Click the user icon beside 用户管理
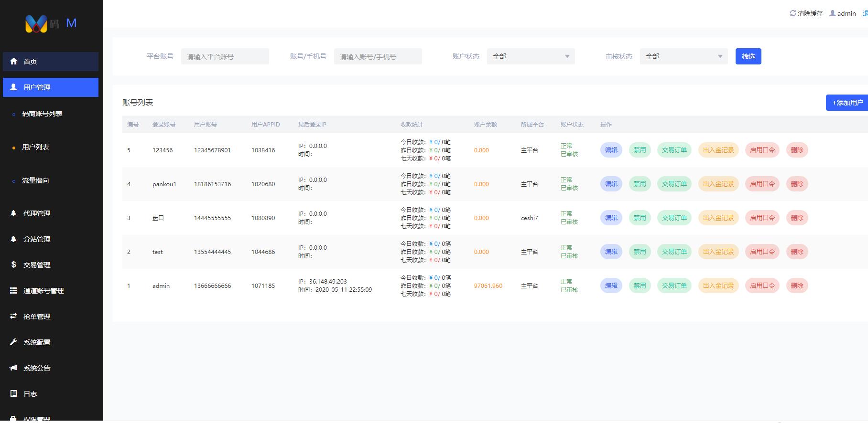Image resolution: width=868 pixels, height=423 pixels. click(x=14, y=87)
